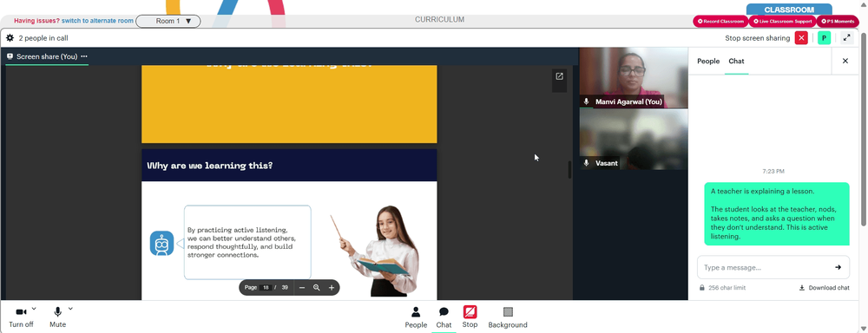Toggle Chat from bottom bar
The height and width of the screenshot is (333, 868).
pos(444,317)
